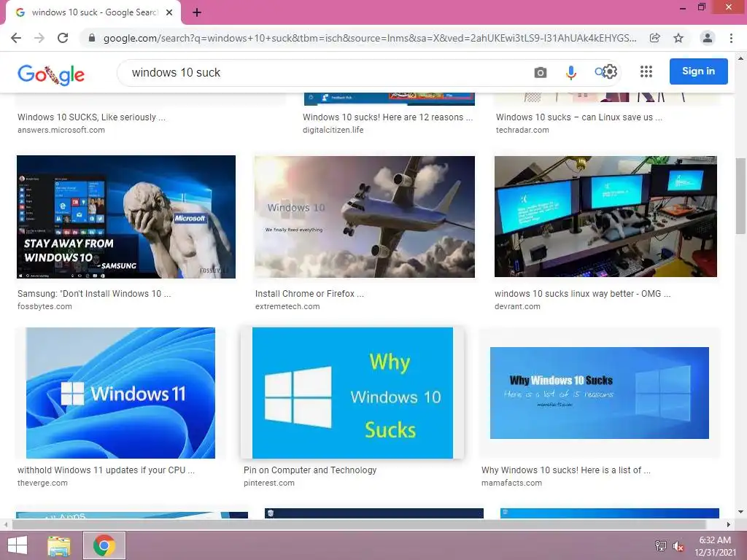Select the 'windows 10 suck - Google Search' tab
747x560 pixels.
point(93,12)
